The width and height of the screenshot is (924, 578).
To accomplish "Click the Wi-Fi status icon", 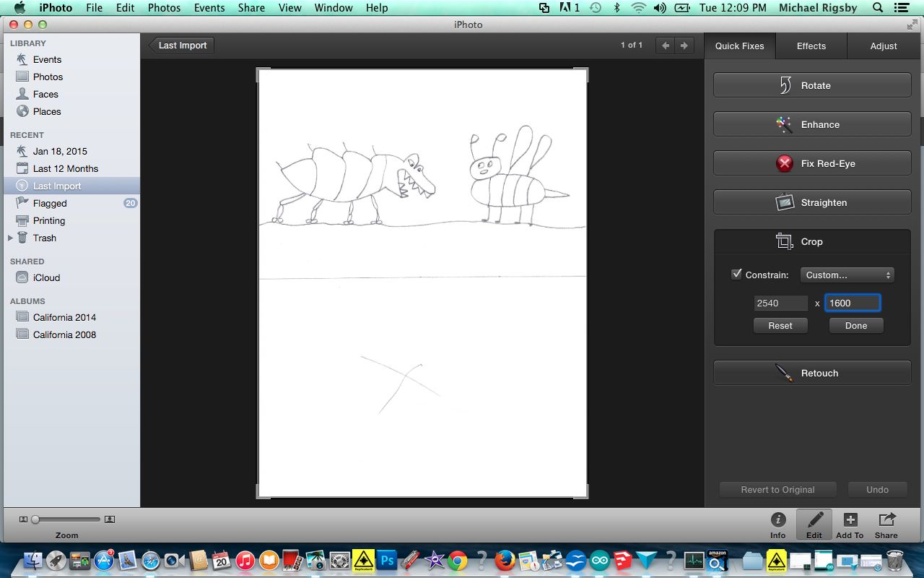I will [638, 8].
